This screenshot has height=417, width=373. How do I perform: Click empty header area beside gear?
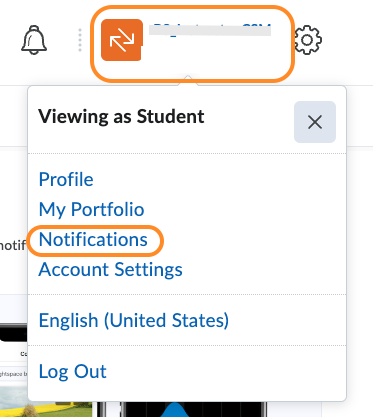[x=348, y=40]
